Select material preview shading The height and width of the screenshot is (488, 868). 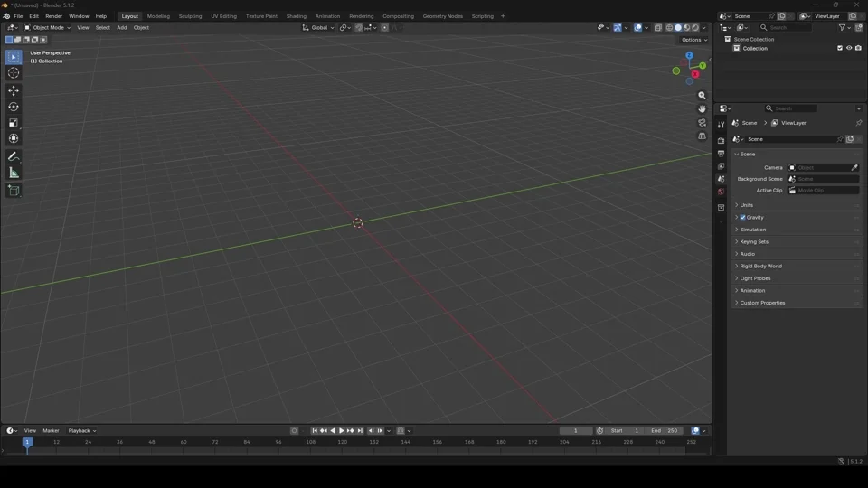[687, 28]
